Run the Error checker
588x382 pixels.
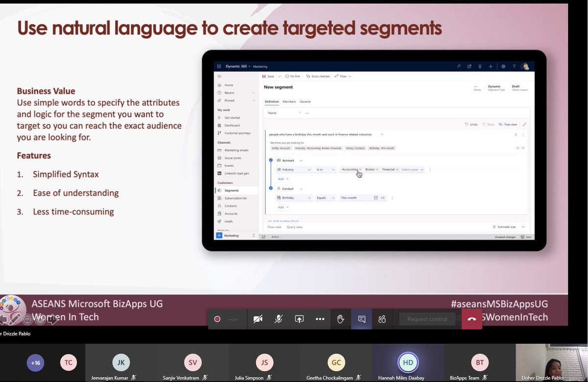point(318,76)
